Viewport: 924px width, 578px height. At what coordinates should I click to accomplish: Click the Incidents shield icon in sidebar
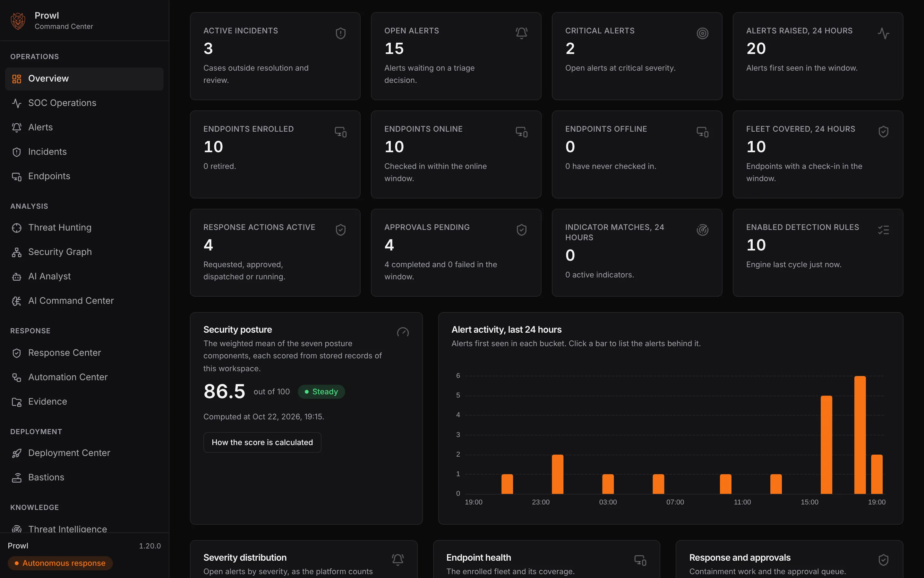click(16, 152)
